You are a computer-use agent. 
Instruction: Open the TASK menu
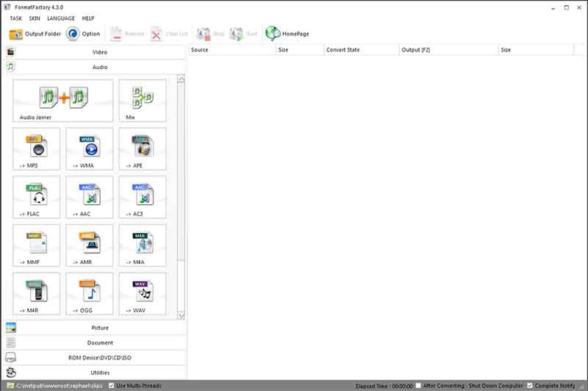click(15, 18)
